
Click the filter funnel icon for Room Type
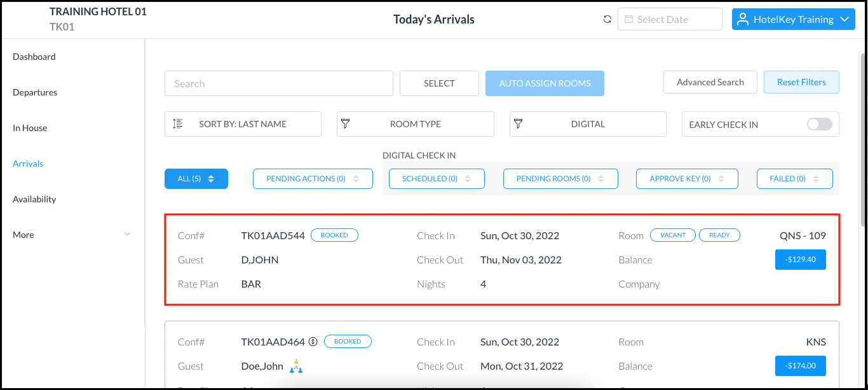click(x=346, y=124)
